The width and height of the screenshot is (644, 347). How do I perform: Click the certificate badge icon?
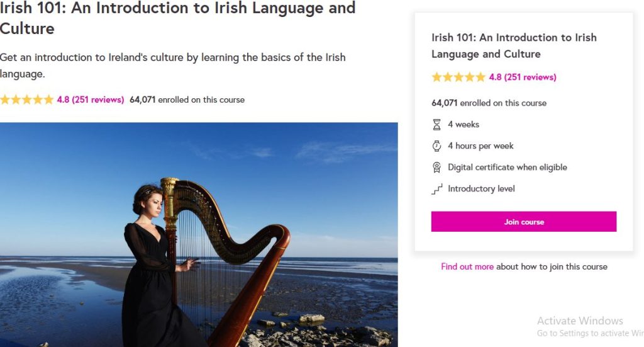tap(436, 168)
